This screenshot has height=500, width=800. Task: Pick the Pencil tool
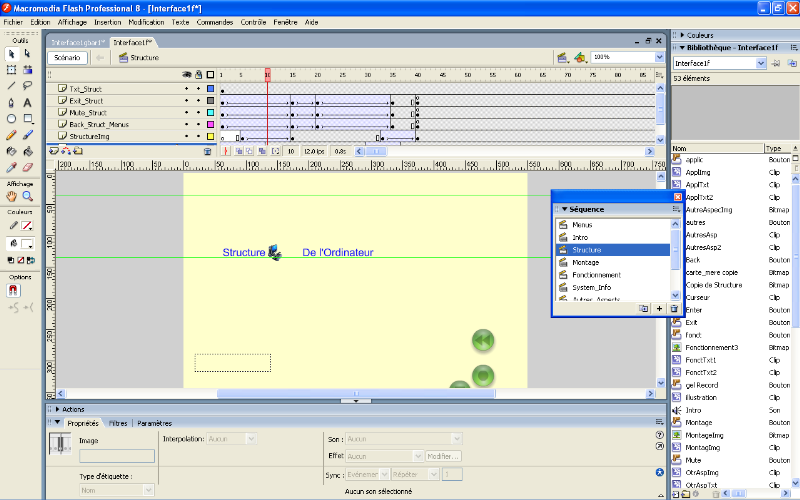(x=11, y=134)
